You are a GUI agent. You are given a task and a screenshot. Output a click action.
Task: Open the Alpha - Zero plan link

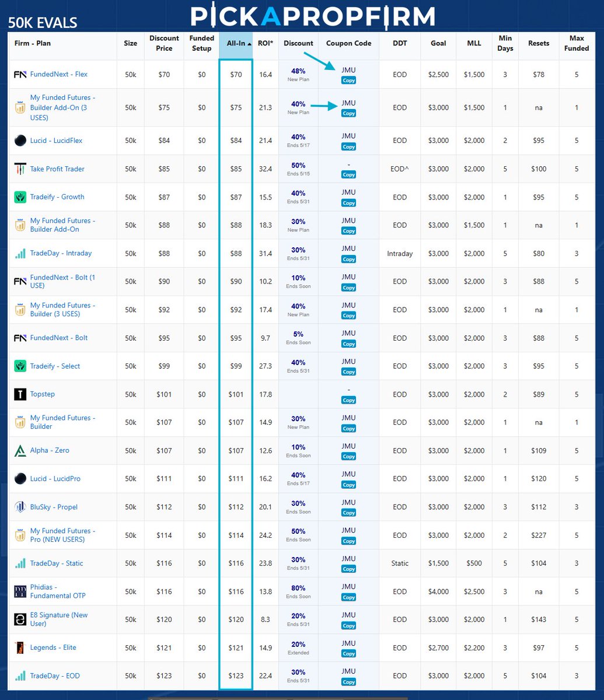50,450
